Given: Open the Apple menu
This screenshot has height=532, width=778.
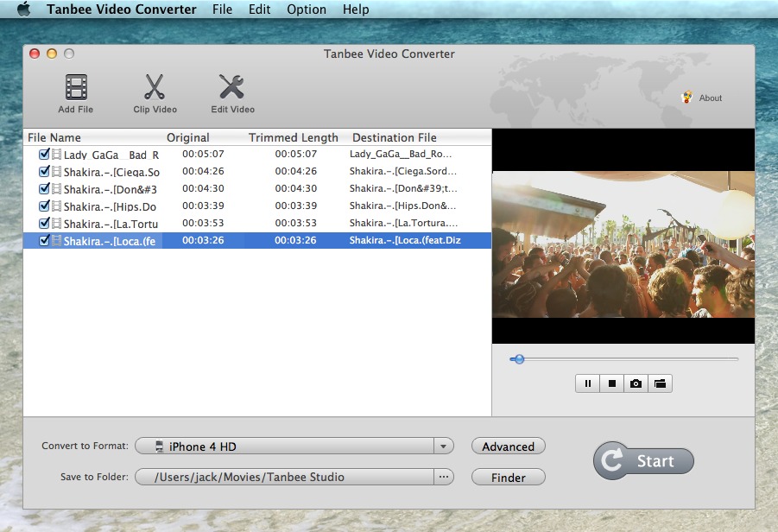Looking at the screenshot, I should [x=23, y=9].
